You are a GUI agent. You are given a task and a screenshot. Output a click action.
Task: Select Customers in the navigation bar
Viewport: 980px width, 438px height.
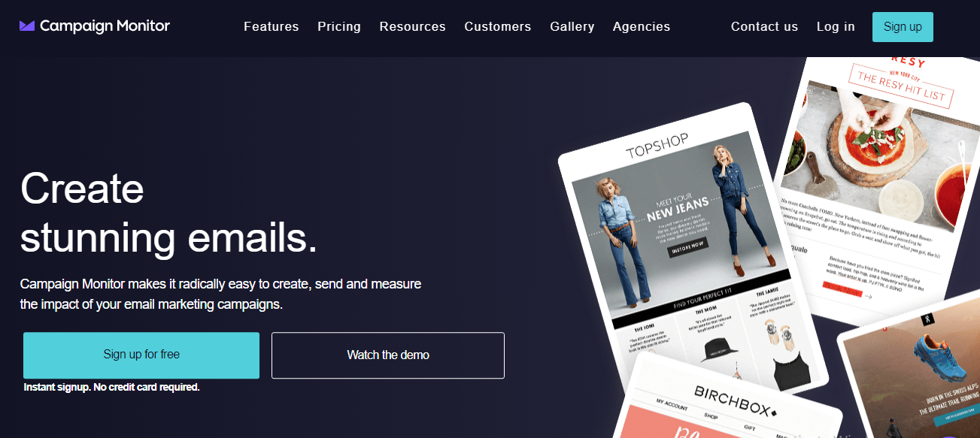498,26
